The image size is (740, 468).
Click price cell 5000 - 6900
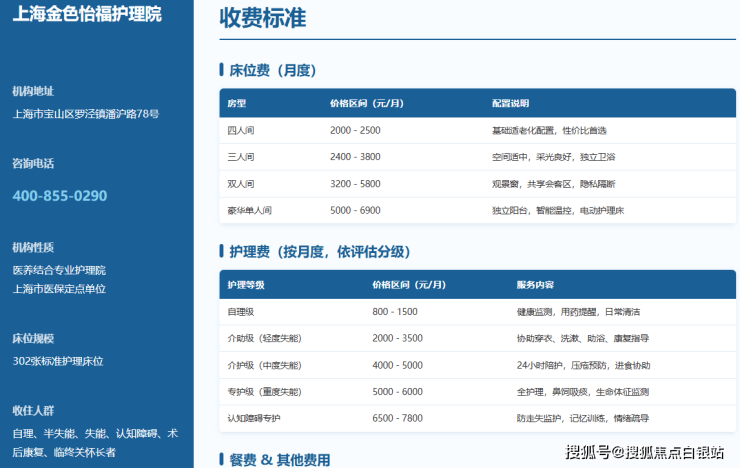pos(355,210)
